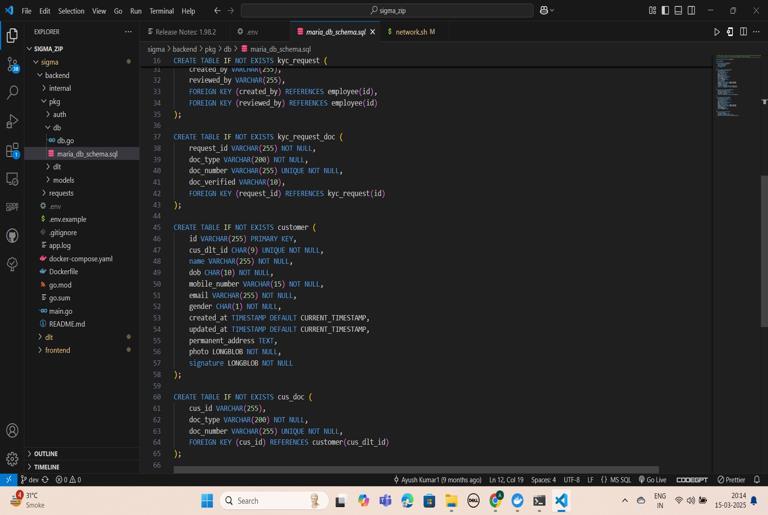Open the Selection menu
This screenshot has width=768, height=515.
tap(71, 11)
